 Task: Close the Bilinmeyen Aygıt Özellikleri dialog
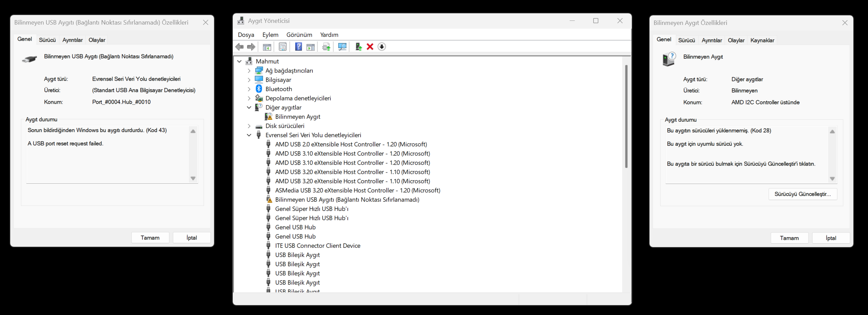(845, 23)
